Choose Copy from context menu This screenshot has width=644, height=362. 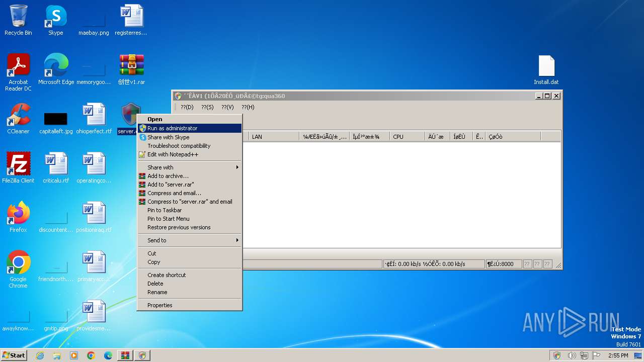click(190, 262)
